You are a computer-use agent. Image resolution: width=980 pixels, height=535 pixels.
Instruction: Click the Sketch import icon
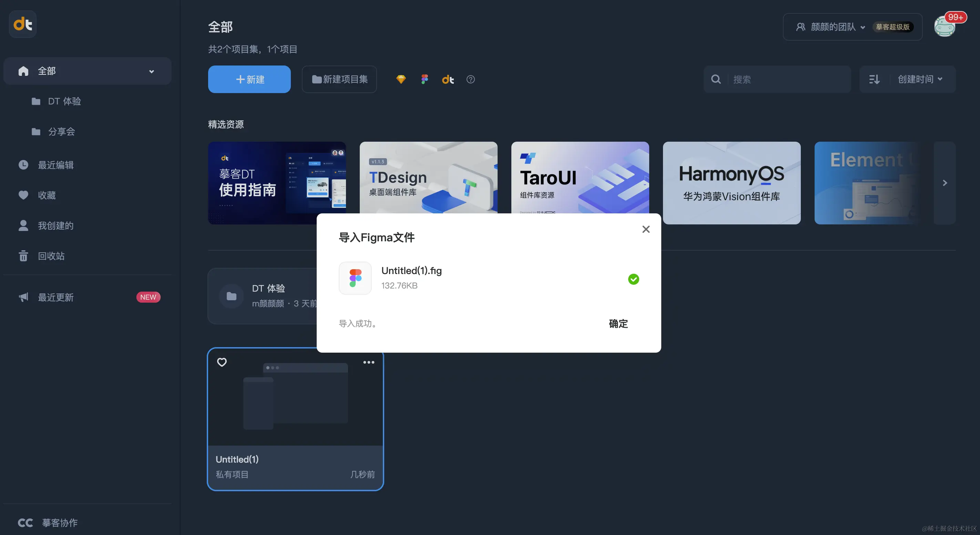coord(401,79)
